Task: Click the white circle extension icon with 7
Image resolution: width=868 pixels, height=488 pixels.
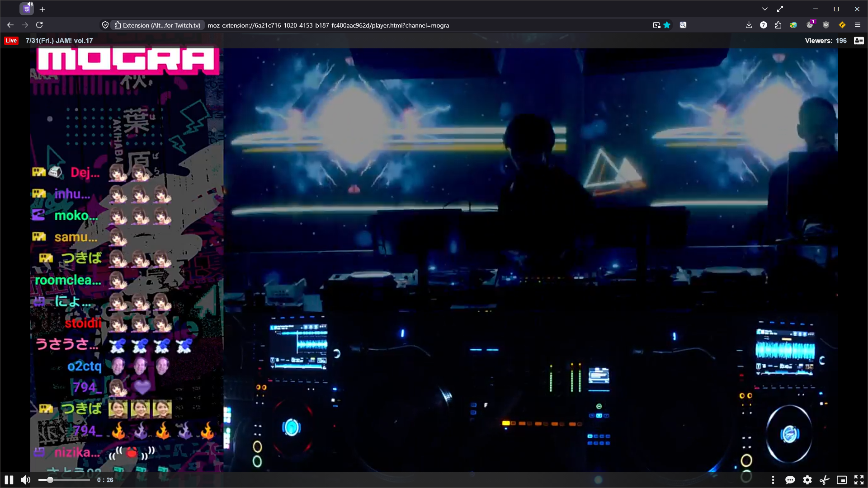Action: [764, 25]
